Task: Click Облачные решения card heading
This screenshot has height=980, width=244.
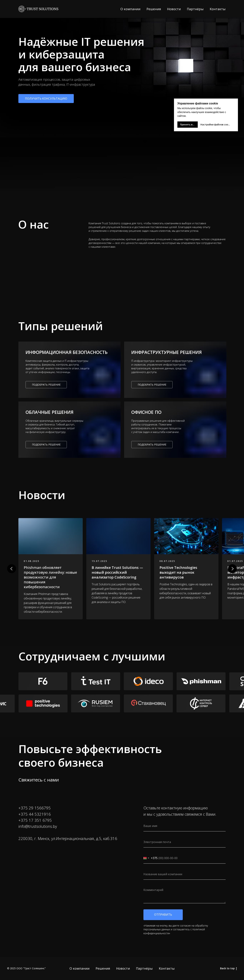Action: [49, 412]
